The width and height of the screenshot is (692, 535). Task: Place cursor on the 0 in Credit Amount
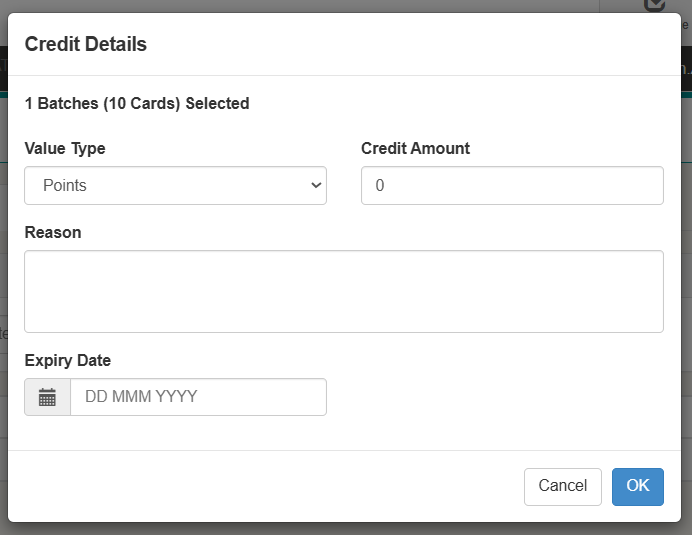coord(380,186)
